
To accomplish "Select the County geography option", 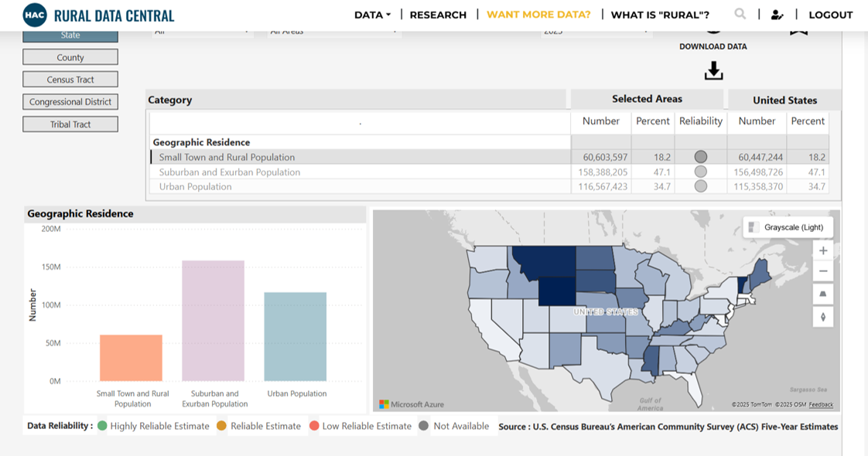I will [70, 57].
